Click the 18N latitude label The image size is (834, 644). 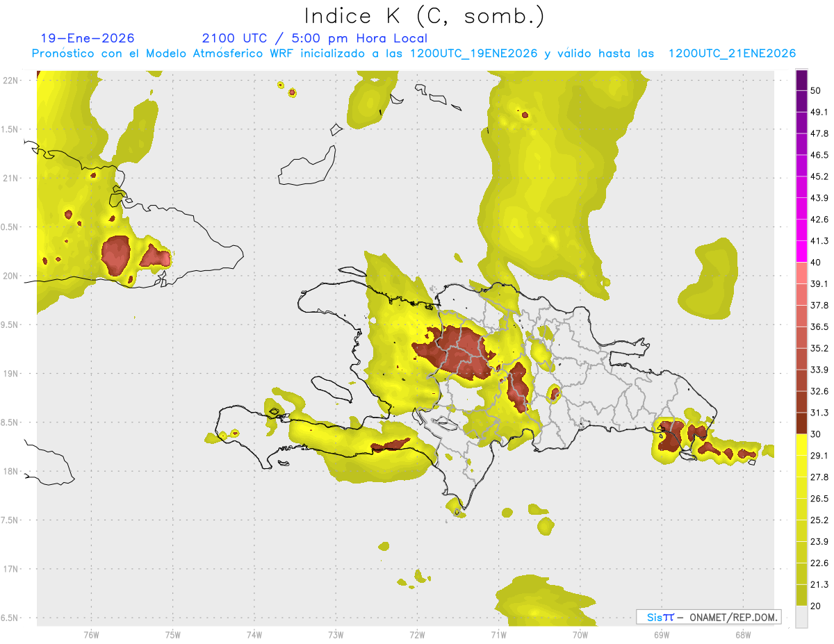point(10,471)
